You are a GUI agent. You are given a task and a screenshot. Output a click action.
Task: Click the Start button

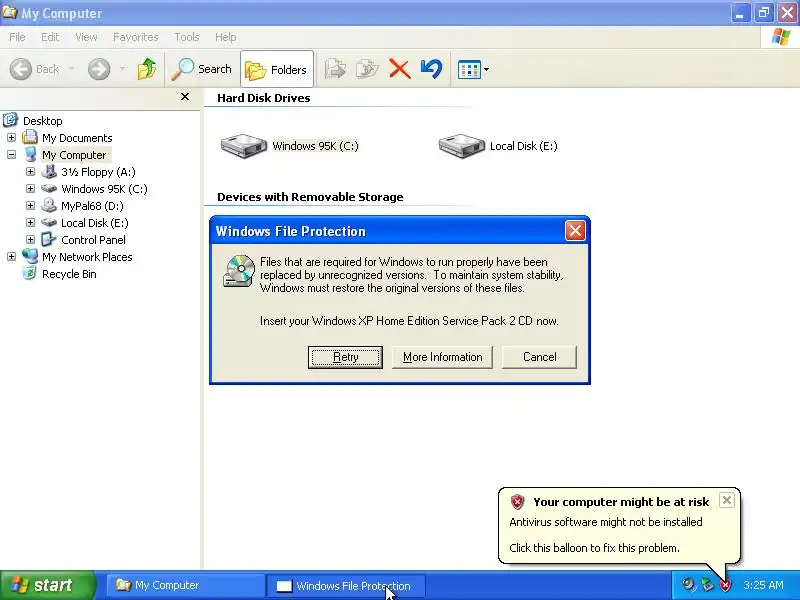(47, 585)
